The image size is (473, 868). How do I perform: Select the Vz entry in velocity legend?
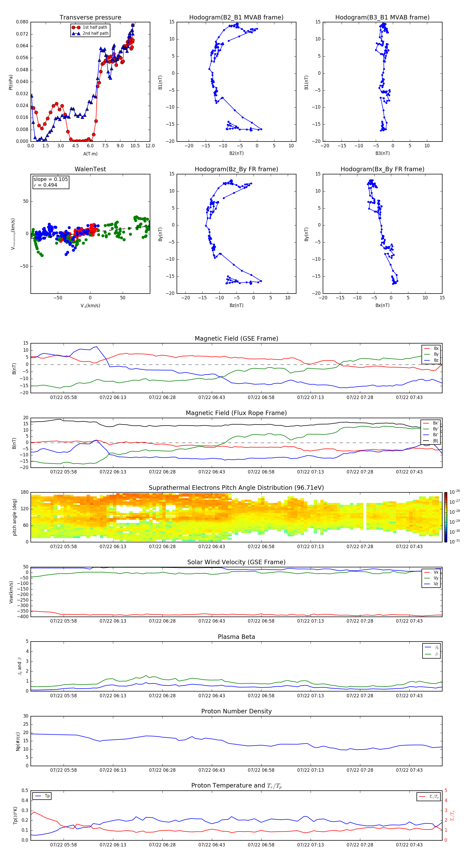click(x=431, y=584)
